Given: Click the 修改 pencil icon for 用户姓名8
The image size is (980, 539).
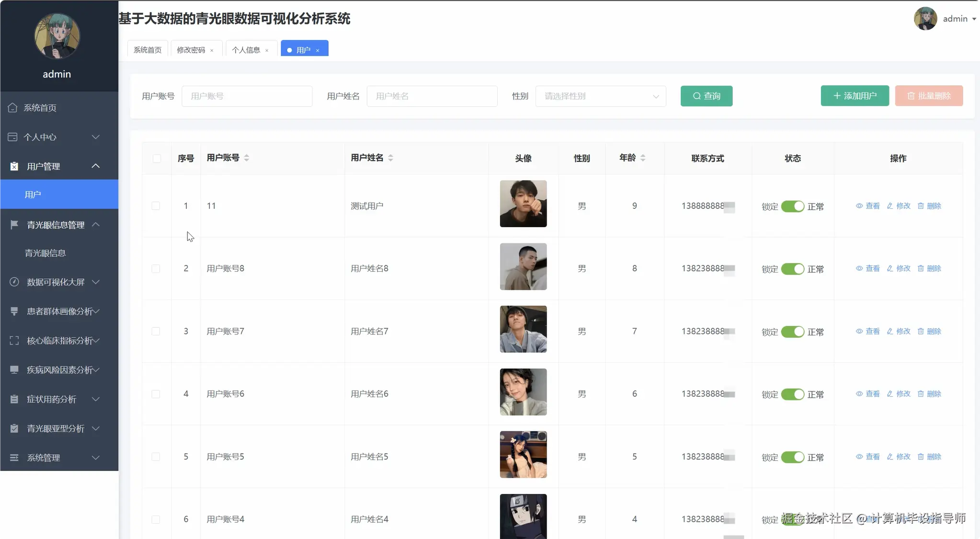Looking at the screenshot, I should [x=891, y=268].
